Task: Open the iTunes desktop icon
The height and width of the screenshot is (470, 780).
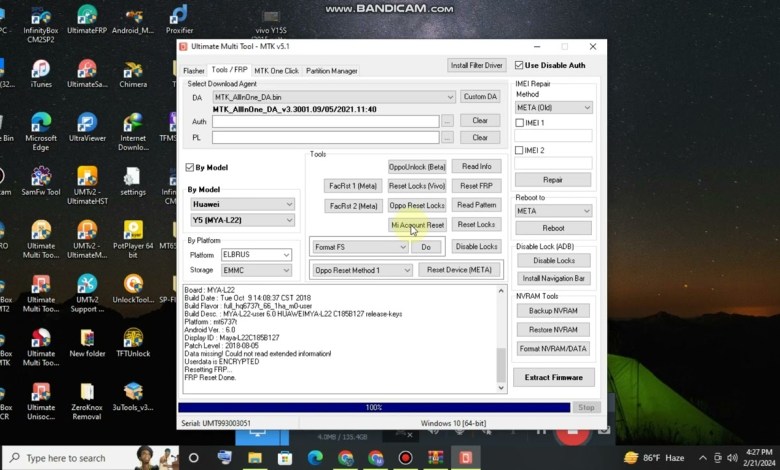Action: coord(41,70)
